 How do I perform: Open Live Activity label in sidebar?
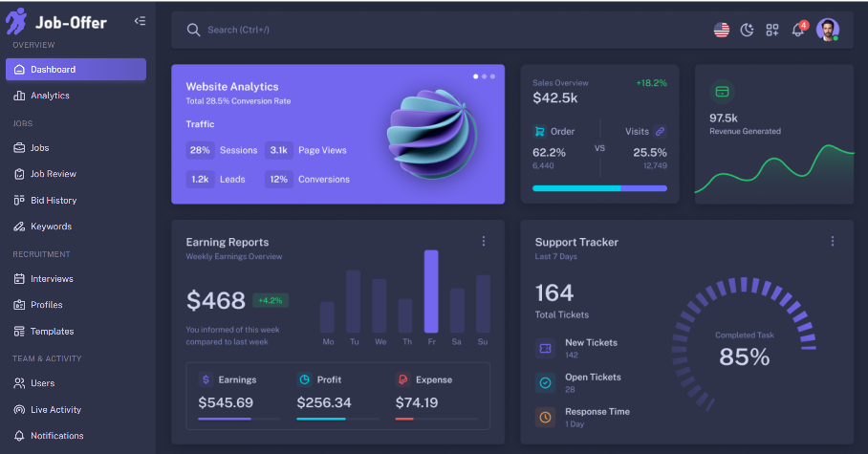pos(55,410)
